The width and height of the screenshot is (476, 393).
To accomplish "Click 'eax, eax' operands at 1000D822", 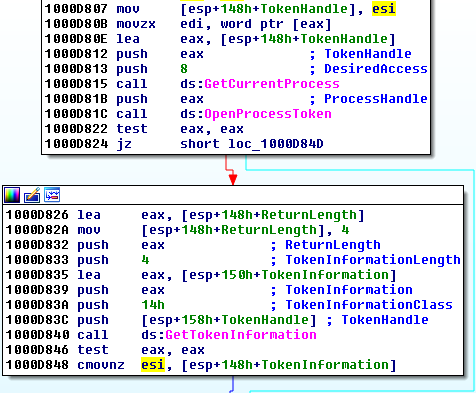I will (x=212, y=129).
